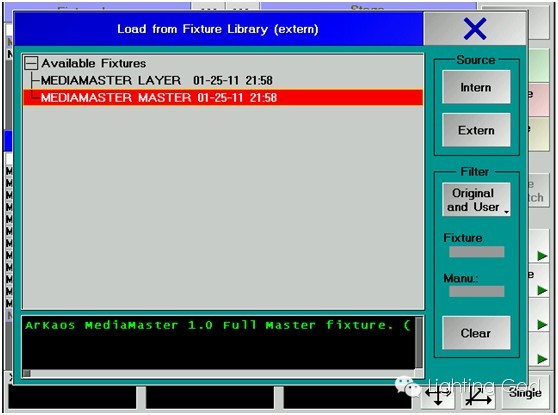Click the Available Fixtures label
This screenshot has height=415, width=558.
tap(94, 63)
